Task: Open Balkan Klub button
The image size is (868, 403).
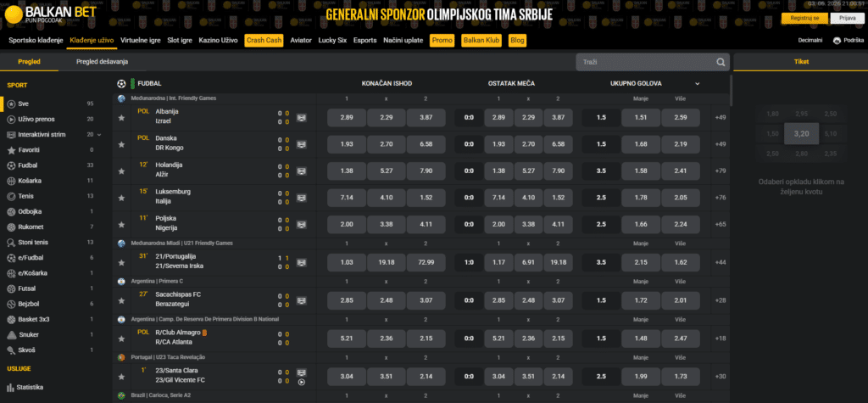Action: pyautogui.click(x=481, y=41)
